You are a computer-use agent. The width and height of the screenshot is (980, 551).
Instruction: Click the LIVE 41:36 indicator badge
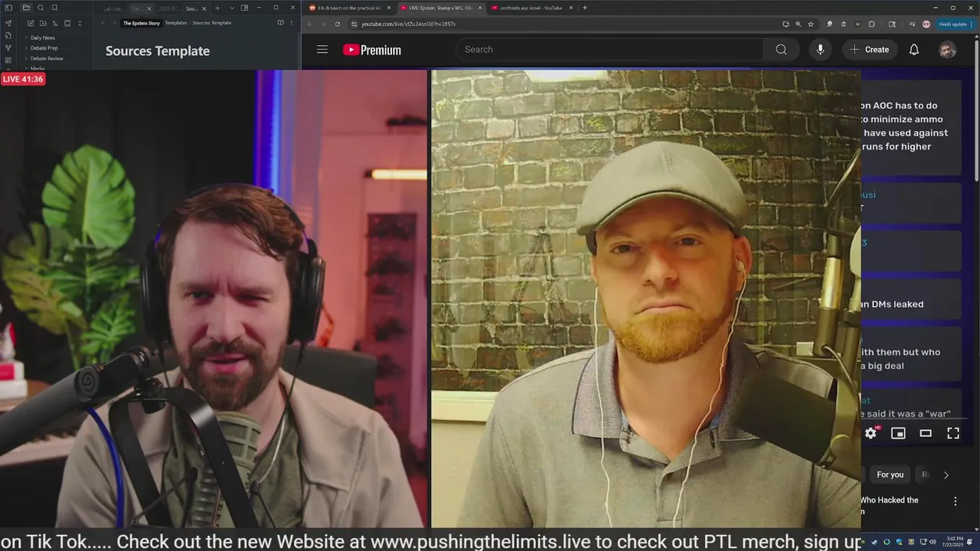(x=23, y=79)
